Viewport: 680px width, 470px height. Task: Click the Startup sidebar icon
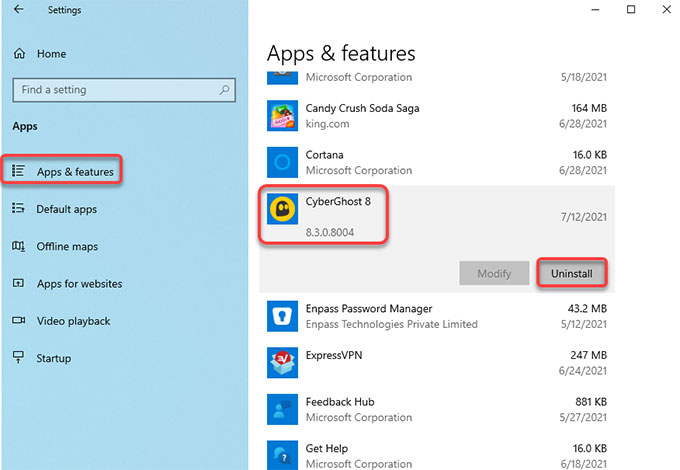point(18,357)
